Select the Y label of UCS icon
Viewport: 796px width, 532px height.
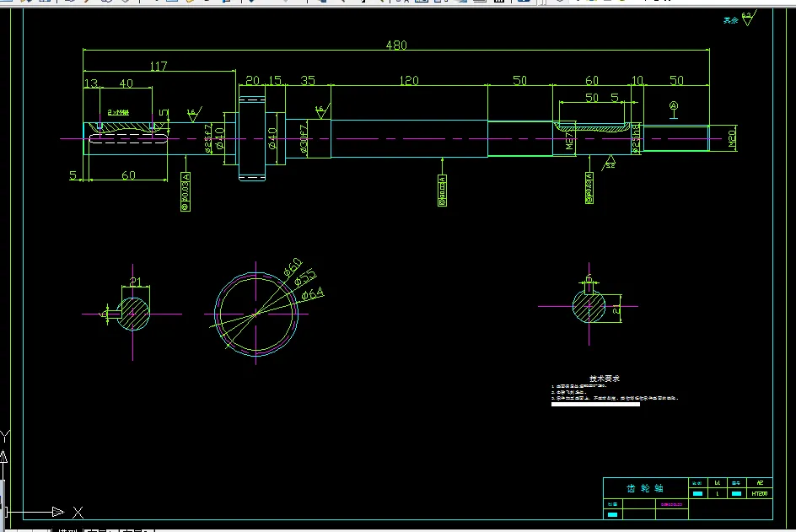(5, 436)
